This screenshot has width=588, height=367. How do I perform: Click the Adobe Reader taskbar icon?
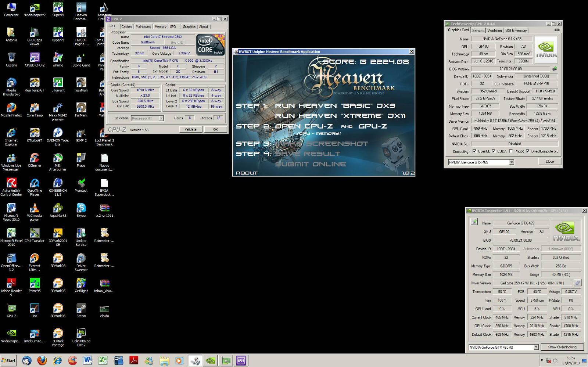click(133, 360)
